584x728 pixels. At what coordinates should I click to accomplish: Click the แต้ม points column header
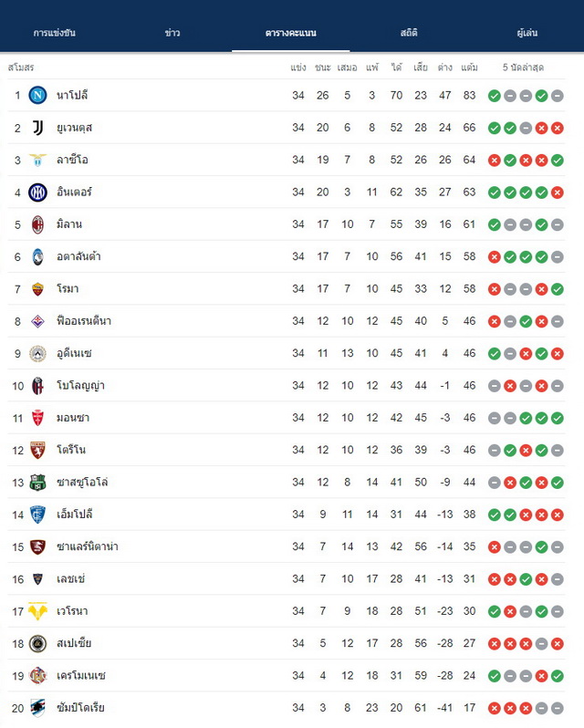469,68
